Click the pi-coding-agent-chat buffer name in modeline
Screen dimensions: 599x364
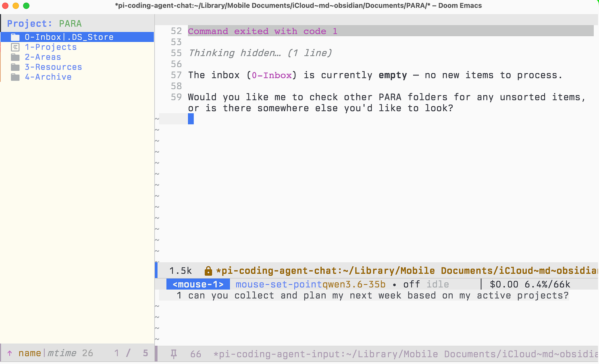click(407, 271)
